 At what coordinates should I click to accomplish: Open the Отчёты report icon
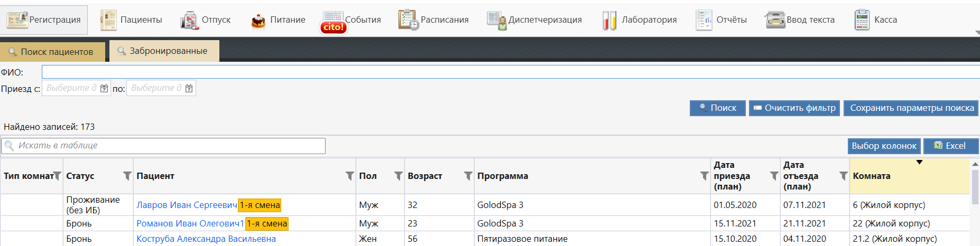tap(704, 20)
